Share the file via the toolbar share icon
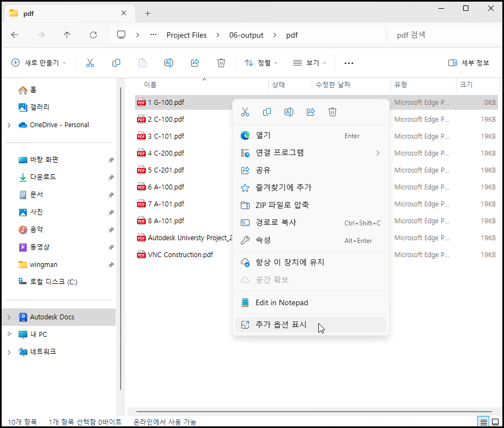The height and width of the screenshot is (428, 504). point(195,62)
